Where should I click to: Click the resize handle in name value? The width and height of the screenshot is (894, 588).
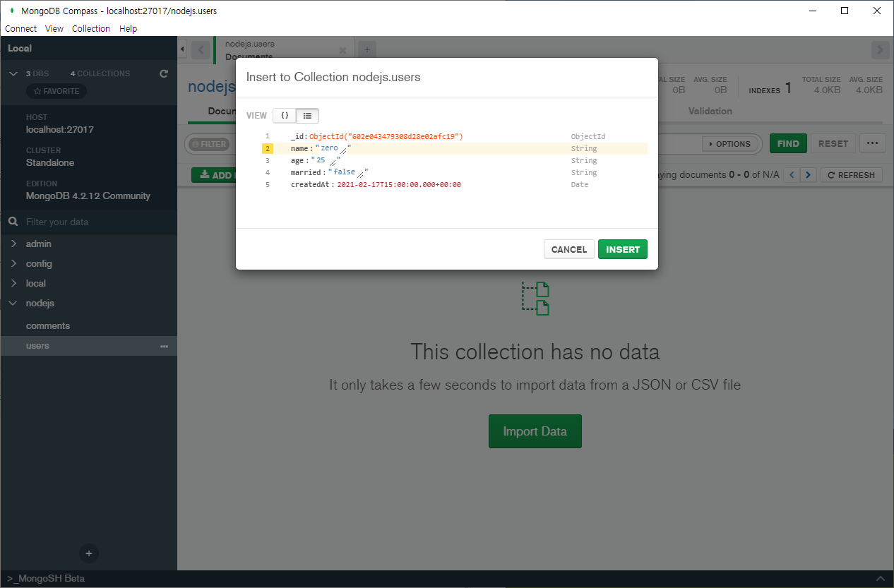pos(343,150)
